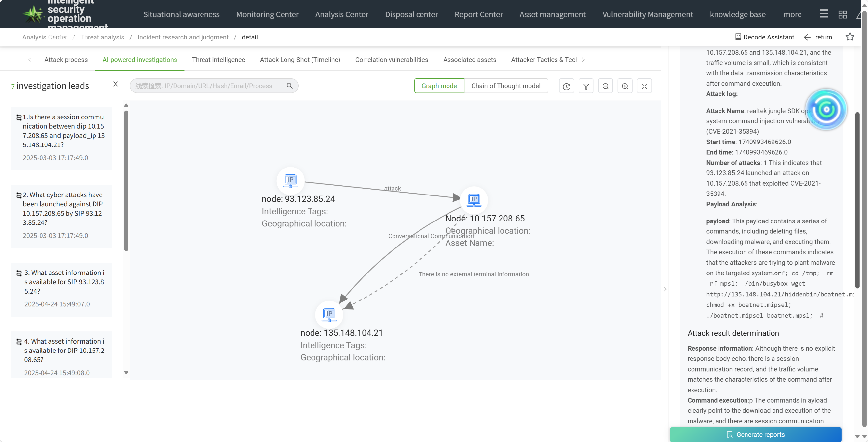Screen dimensions: 868x442
Task: Open Monitoring Center in top menu
Action: click(x=267, y=14)
